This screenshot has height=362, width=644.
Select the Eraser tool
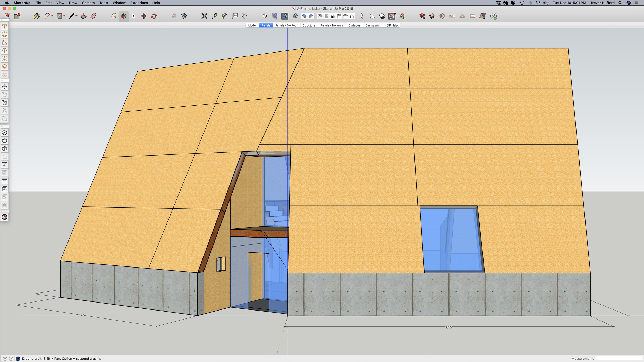coord(94,16)
